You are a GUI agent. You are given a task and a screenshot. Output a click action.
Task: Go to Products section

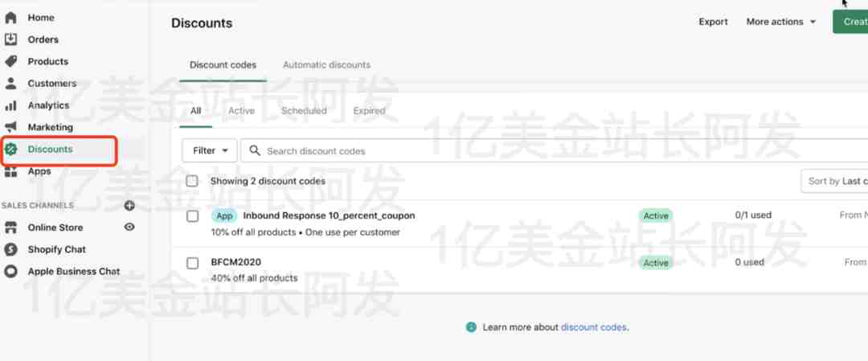point(48,61)
